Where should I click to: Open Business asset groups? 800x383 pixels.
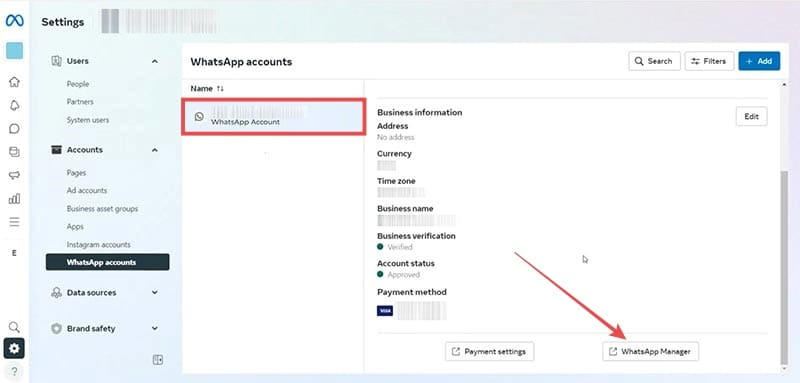(102, 209)
